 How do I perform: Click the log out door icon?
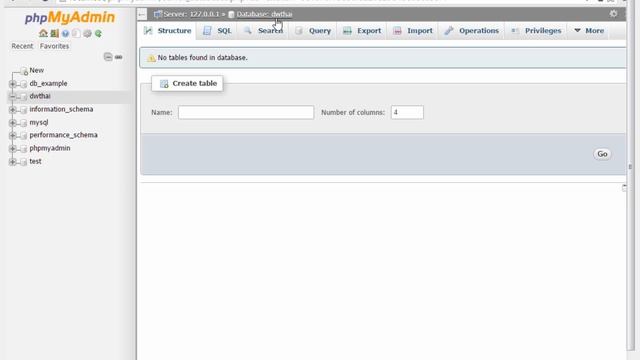click(x=55, y=33)
